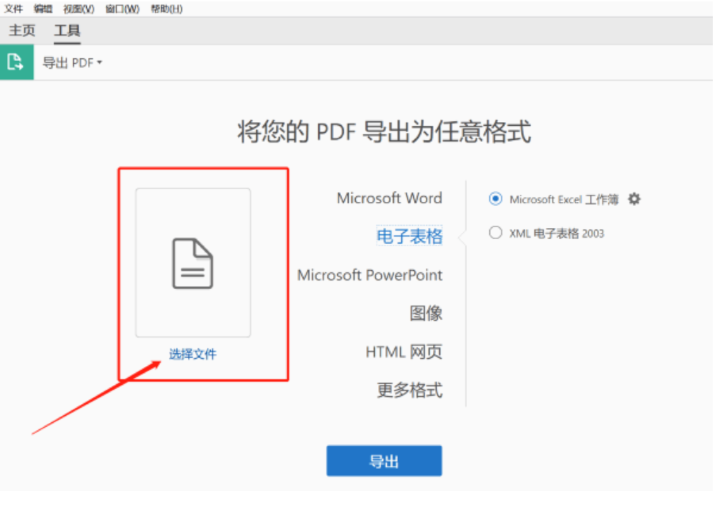Switch to the 工具 tab
Image resolution: width=720 pixels, height=507 pixels.
(x=67, y=30)
